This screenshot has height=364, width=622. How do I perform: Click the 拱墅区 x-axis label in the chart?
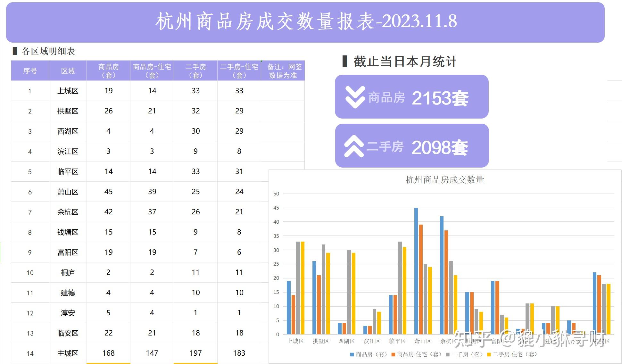[321, 341]
